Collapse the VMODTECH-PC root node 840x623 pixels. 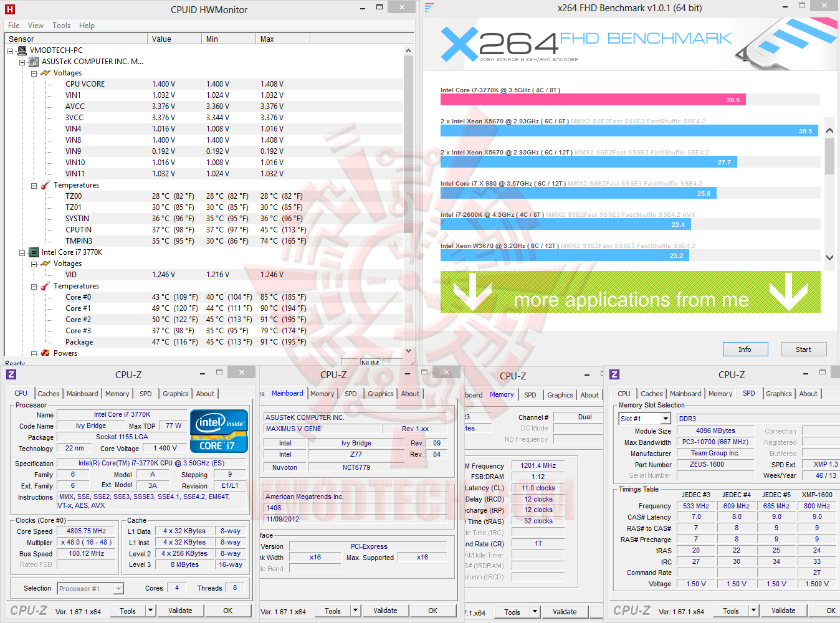pos(11,50)
